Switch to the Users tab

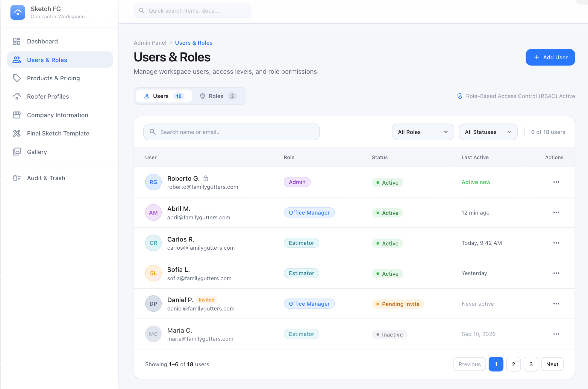coord(163,96)
